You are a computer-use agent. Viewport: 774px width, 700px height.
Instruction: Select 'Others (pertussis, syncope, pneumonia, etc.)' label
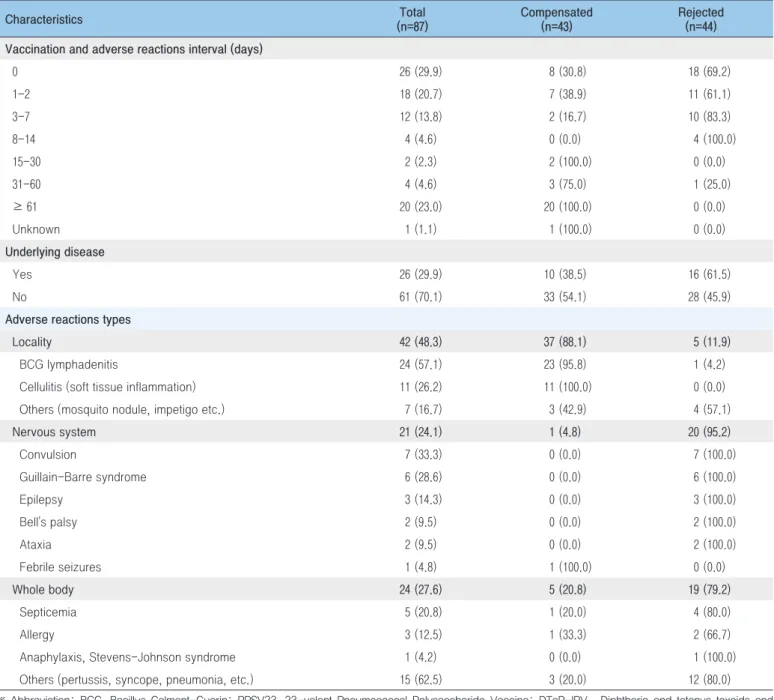(136, 680)
